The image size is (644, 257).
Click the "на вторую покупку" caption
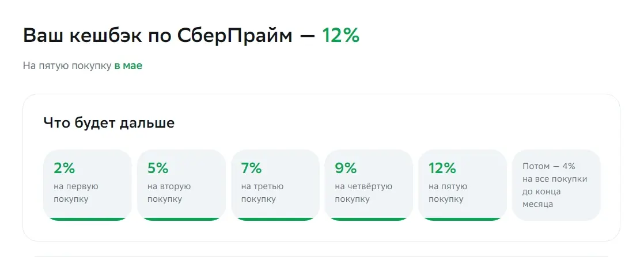[169, 193]
